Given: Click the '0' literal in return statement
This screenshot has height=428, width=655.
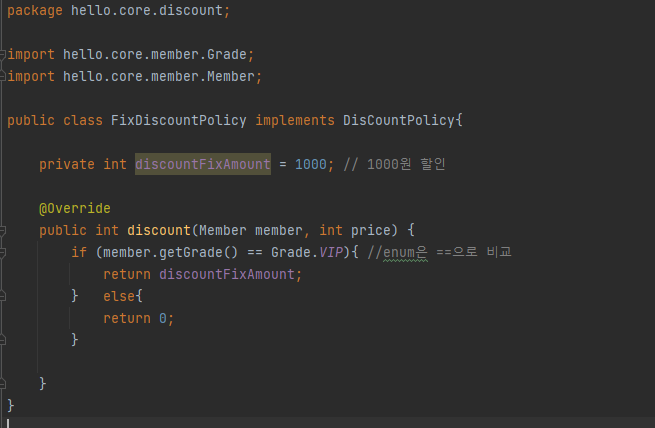Looking at the screenshot, I should click(x=163, y=318).
